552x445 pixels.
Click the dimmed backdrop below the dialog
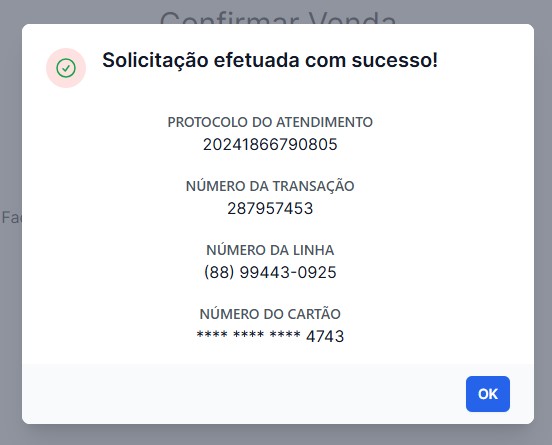[x=276, y=435]
